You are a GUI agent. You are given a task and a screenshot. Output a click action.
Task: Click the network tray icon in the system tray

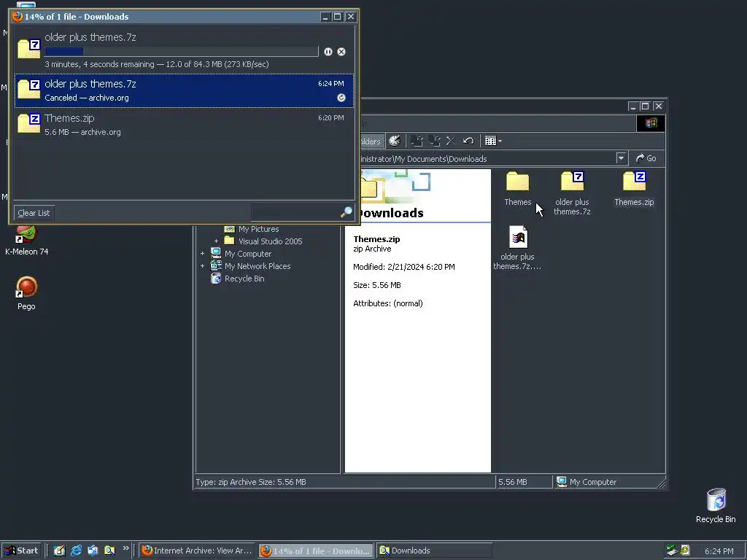pyautogui.click(x=672, y=551)
